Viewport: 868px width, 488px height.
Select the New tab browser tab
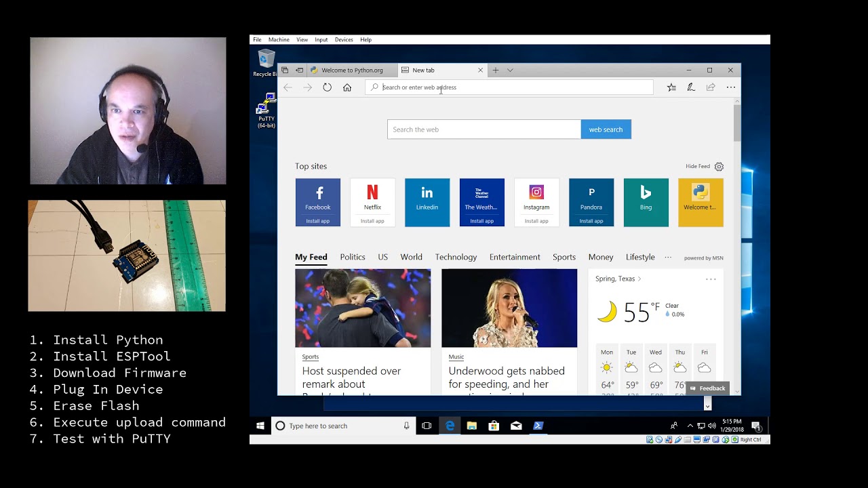pyautogui.click(x=435, y=70)
